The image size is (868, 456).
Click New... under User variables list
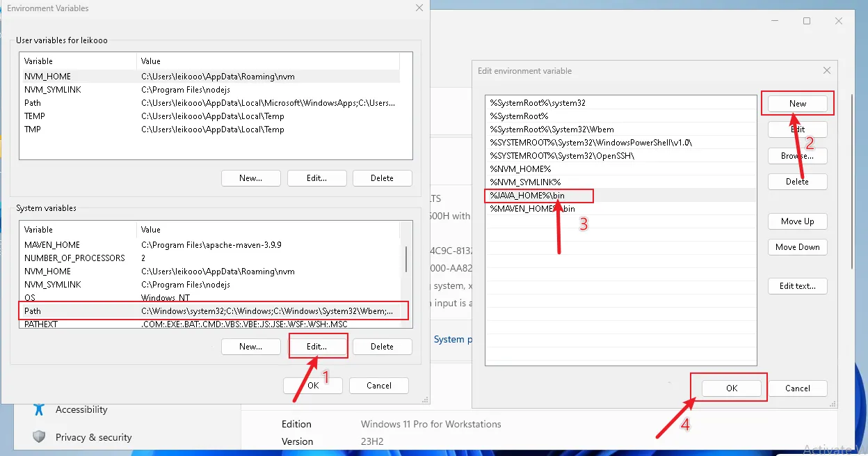[x=250, y=178]
